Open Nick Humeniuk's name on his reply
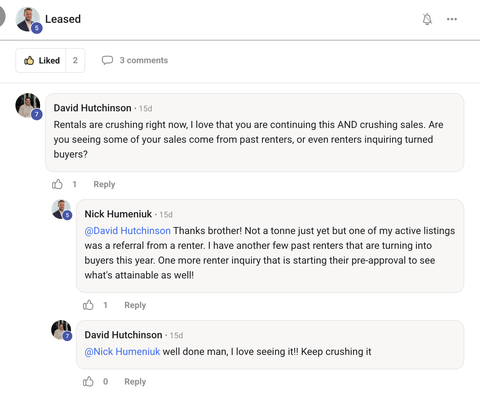The width and height of the screenshot is (480, 395). [x=118, y=214]
